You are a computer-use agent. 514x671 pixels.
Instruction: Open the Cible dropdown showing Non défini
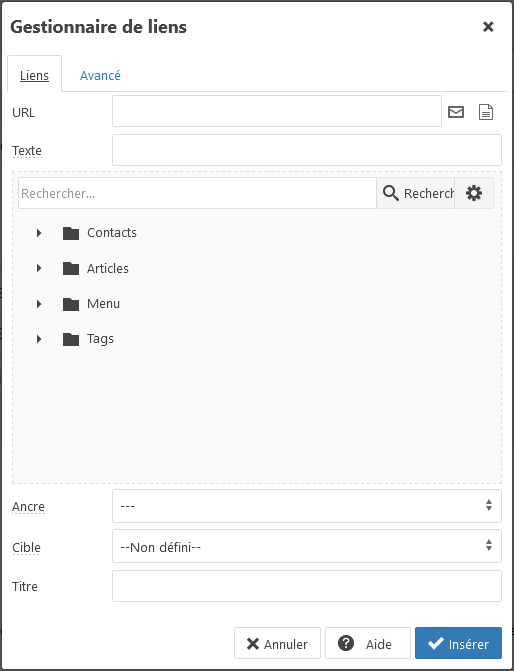307,546
